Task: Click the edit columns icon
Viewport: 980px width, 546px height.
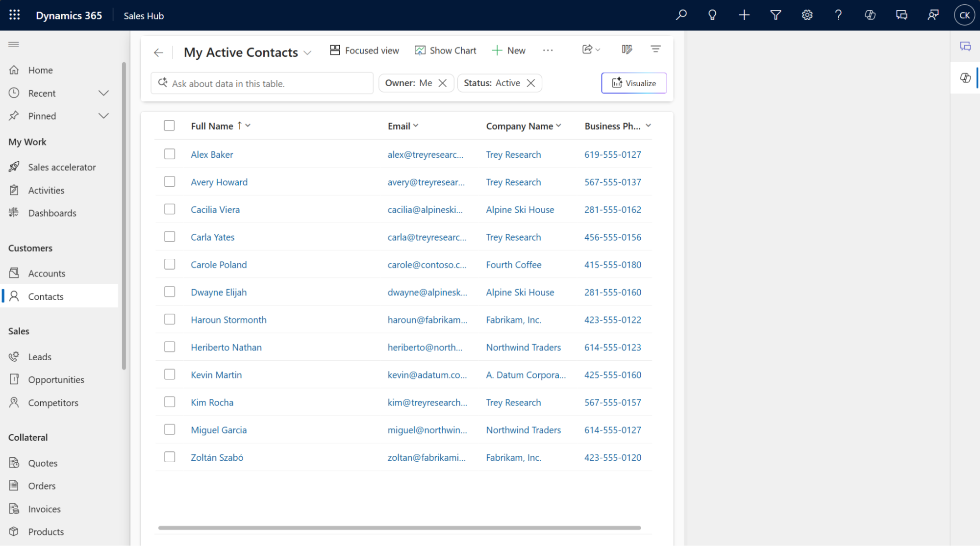Action: pyautogui.click(x=627, y=50)
